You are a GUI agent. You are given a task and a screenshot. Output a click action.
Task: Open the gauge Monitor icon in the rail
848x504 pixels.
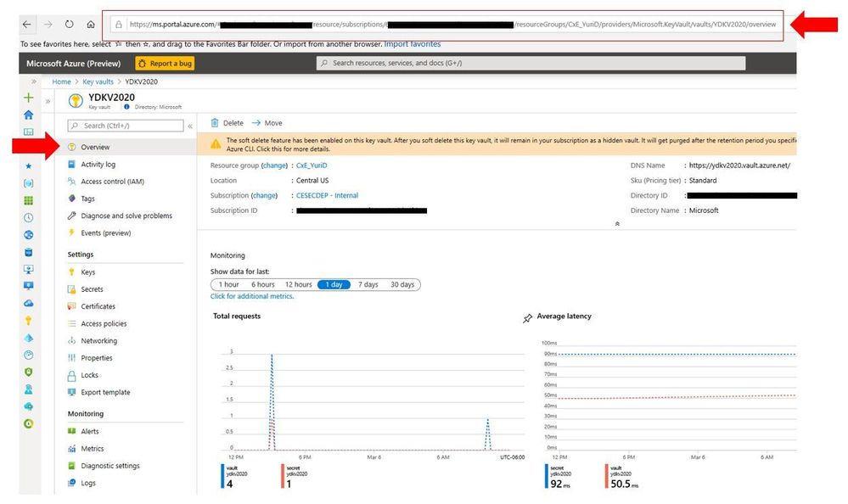click(29, 355)
